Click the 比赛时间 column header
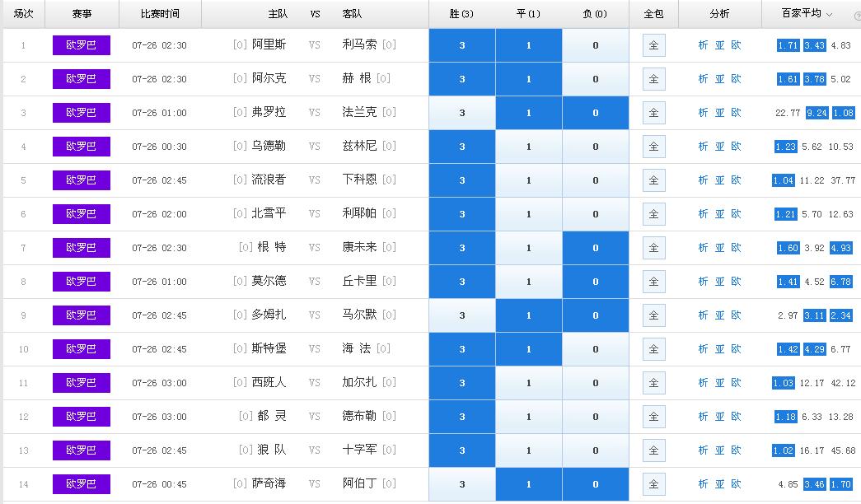This screenshot has width=861, height=504. click(x=160, y=14)
